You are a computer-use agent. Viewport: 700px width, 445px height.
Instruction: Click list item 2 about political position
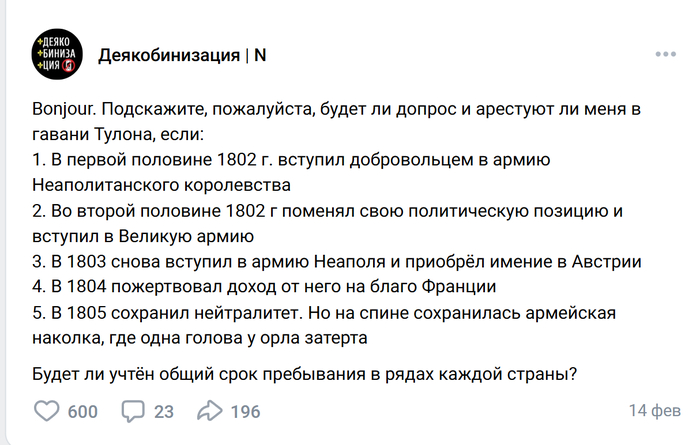click(327, 211)
